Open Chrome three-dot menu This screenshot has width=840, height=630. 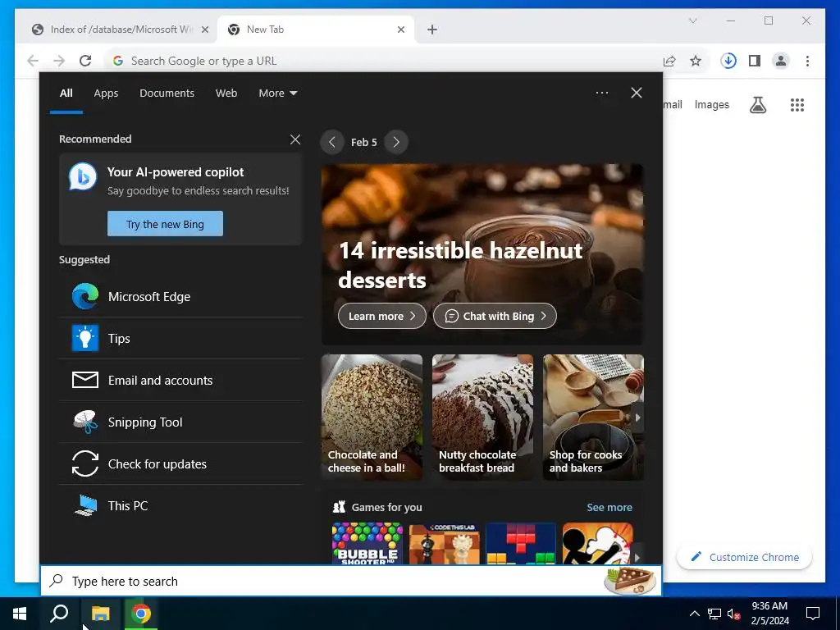pos(807,61)
